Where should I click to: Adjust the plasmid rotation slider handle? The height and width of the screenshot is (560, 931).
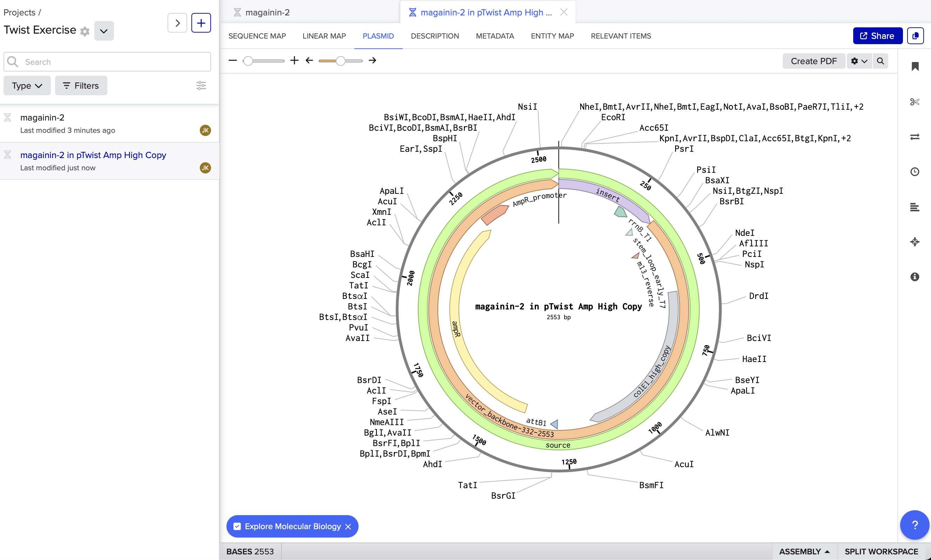(x=341, y=61)
